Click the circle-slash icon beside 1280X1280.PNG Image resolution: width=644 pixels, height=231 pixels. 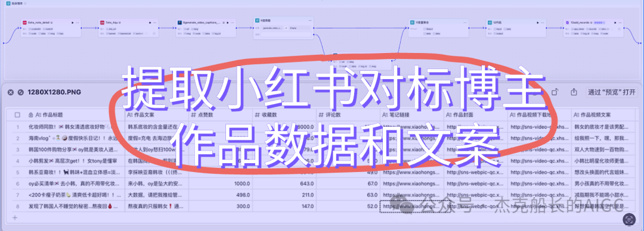point(20,92)
